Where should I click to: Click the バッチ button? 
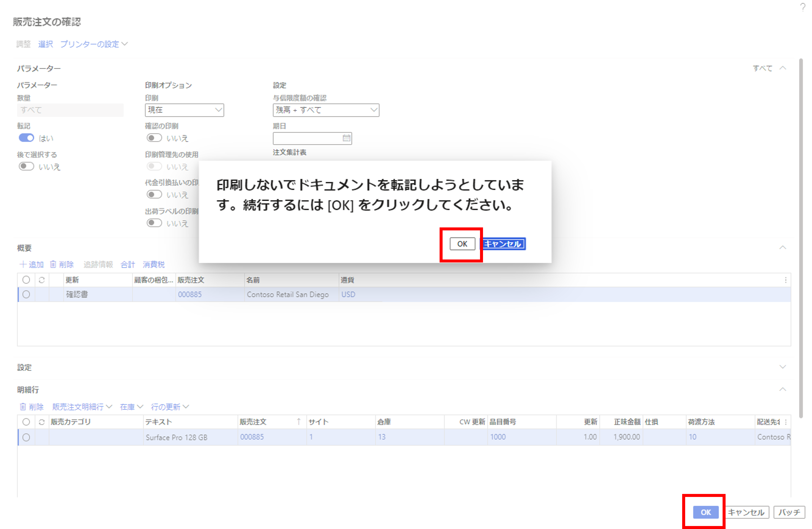click(789, 512)
